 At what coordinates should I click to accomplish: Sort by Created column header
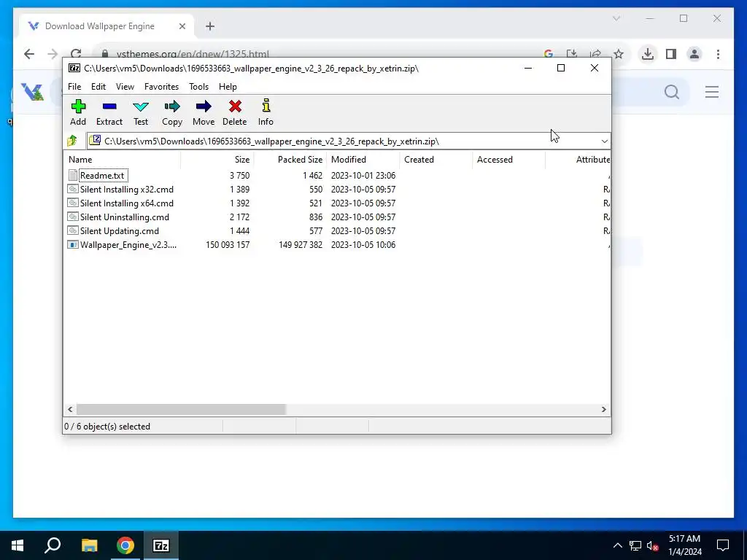pos(436,160)
